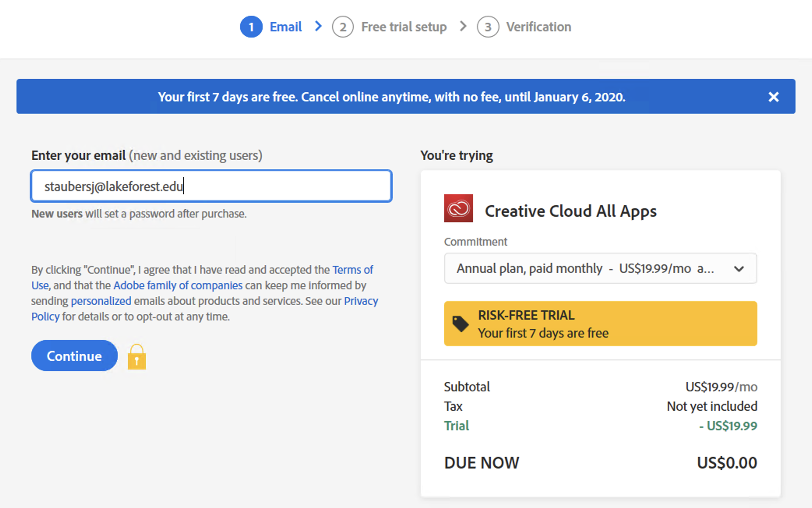Screen dimensions: 812x508
Task: Open the Commitment plan dropdown
Action: pyautogui.click(x=600, y=268)
